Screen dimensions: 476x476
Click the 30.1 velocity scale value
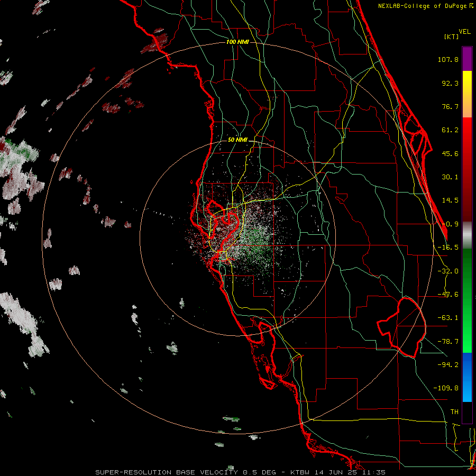coord(450,177)
